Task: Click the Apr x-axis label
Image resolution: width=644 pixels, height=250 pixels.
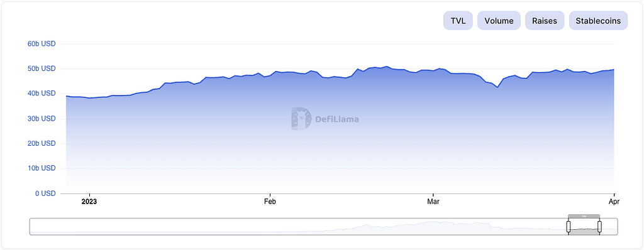Action: click(614, 202)
